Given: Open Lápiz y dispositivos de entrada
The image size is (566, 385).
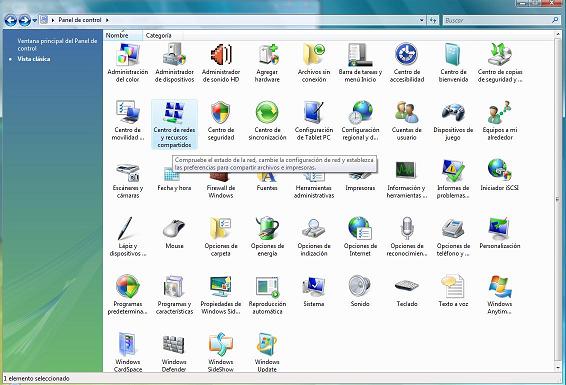Looking at the screenshot, I should [x=127, y=237].
